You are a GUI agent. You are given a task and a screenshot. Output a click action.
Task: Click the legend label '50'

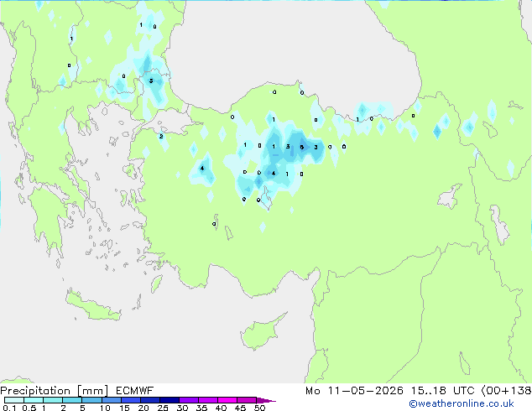pos(259,408)
